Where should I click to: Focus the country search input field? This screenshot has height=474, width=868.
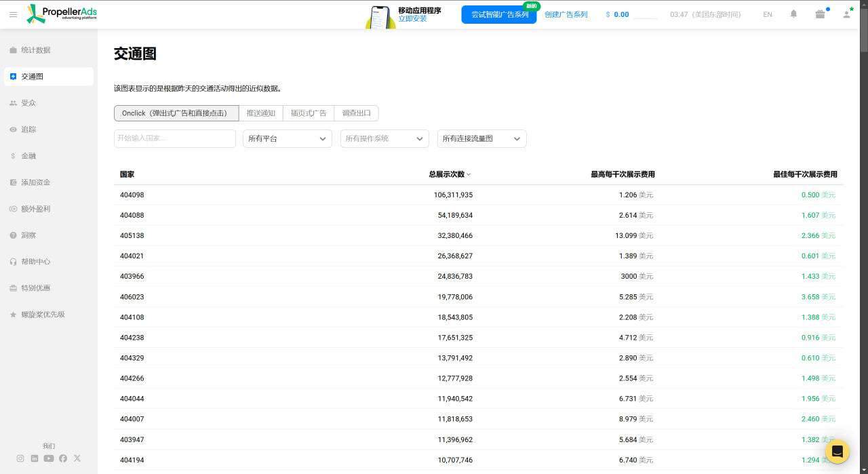[x=175, y=138]
